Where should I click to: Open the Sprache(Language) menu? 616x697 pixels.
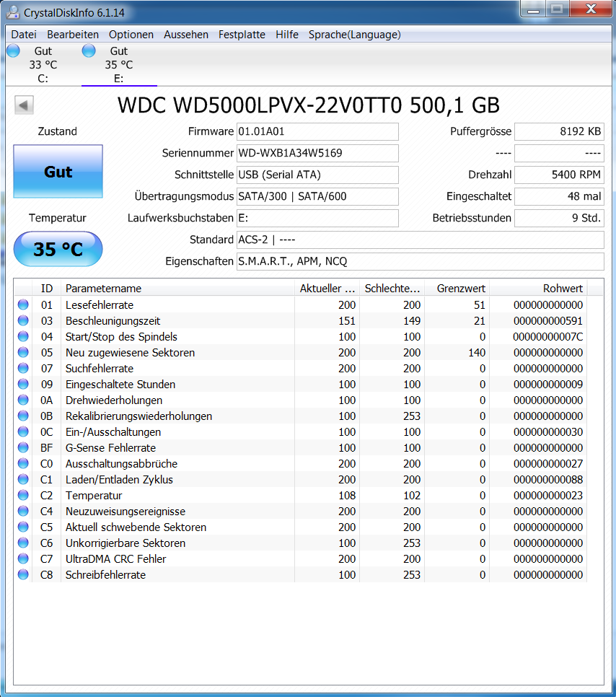pyautogui.click(x=355, y=35)
